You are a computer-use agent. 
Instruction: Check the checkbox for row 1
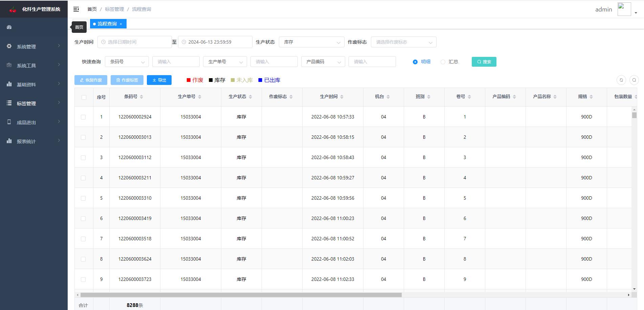coord(83,117)
